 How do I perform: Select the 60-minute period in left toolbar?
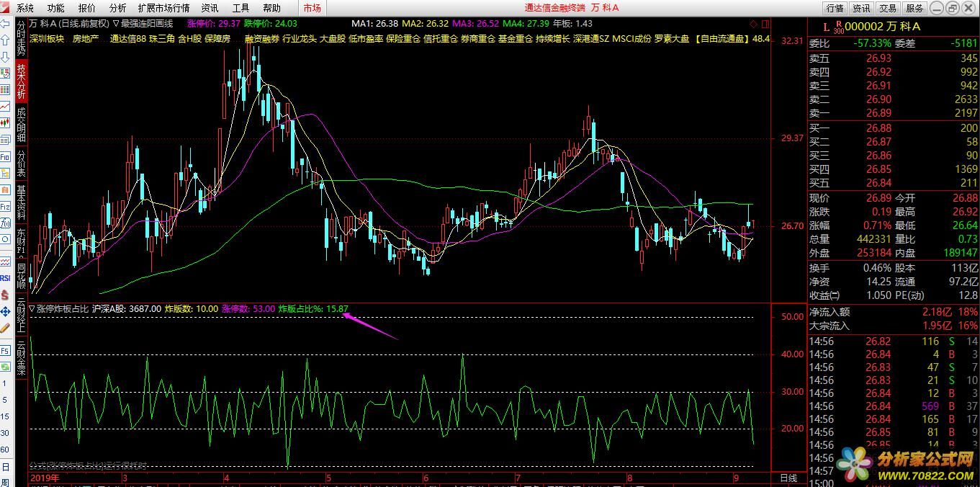[6, 450]
